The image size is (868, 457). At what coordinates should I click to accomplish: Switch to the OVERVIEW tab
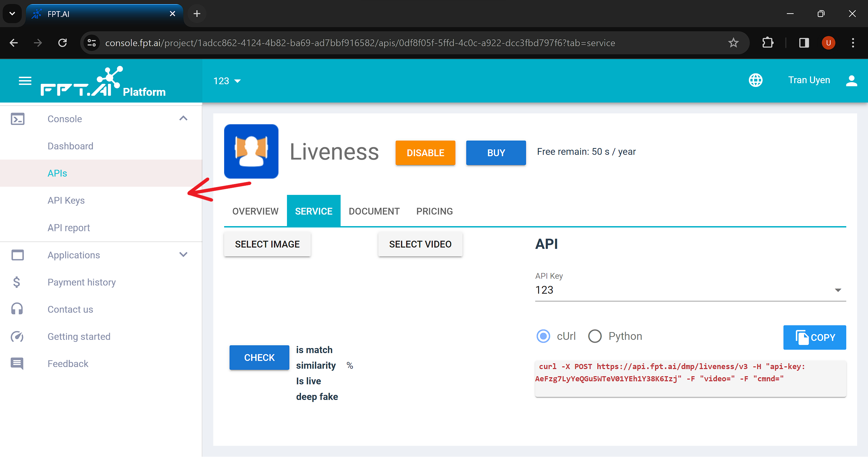point(255,211)
